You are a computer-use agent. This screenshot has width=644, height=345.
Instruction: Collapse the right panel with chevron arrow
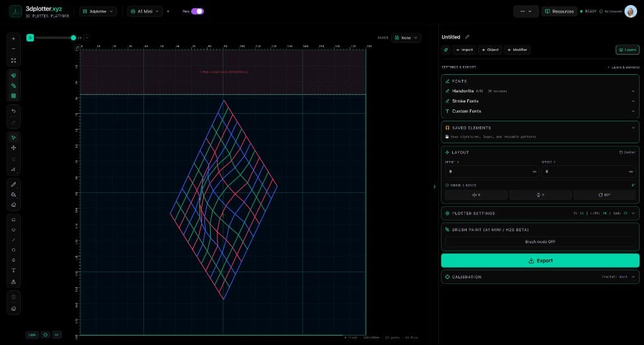[435, 187]
